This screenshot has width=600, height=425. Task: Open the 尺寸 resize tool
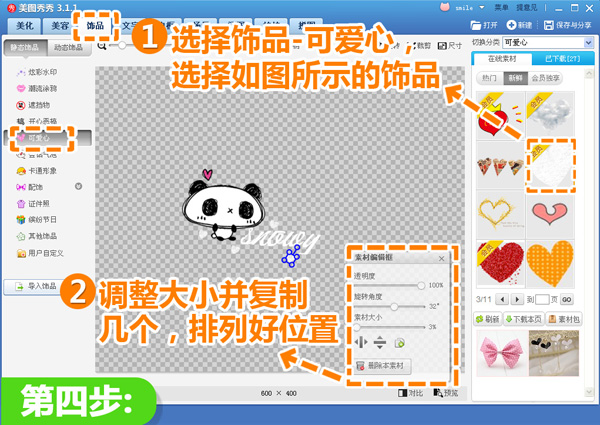(449, 46)
